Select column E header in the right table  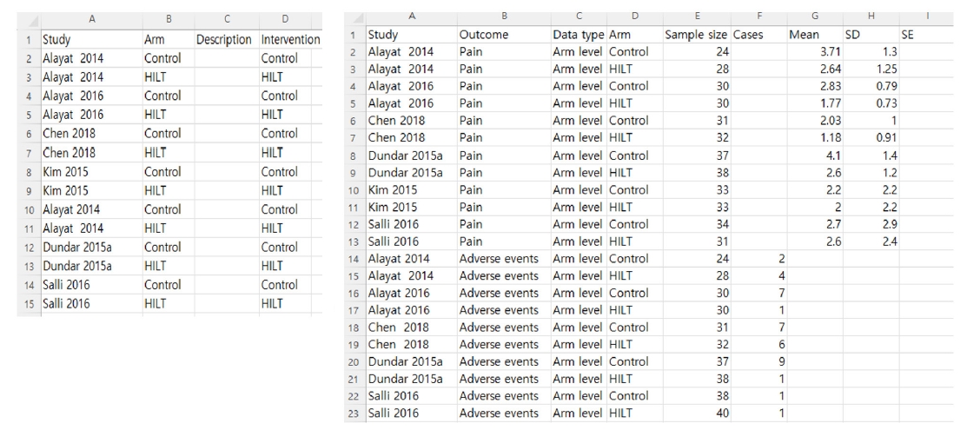[697, 15]
